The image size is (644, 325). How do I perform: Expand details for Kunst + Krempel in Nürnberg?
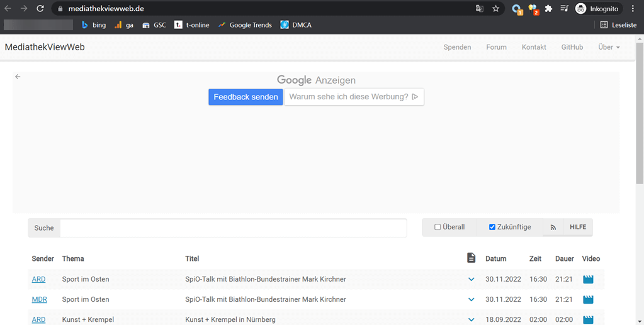[x=471, y=320]
